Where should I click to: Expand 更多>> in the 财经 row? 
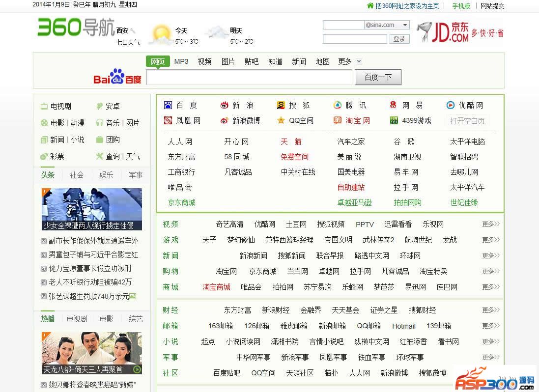point(490,310)
